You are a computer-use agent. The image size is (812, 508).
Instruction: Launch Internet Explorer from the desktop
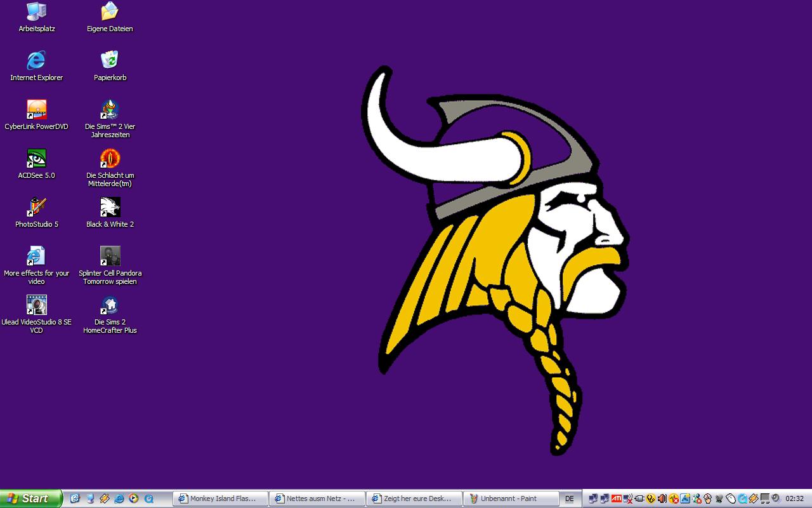[36, 66]
